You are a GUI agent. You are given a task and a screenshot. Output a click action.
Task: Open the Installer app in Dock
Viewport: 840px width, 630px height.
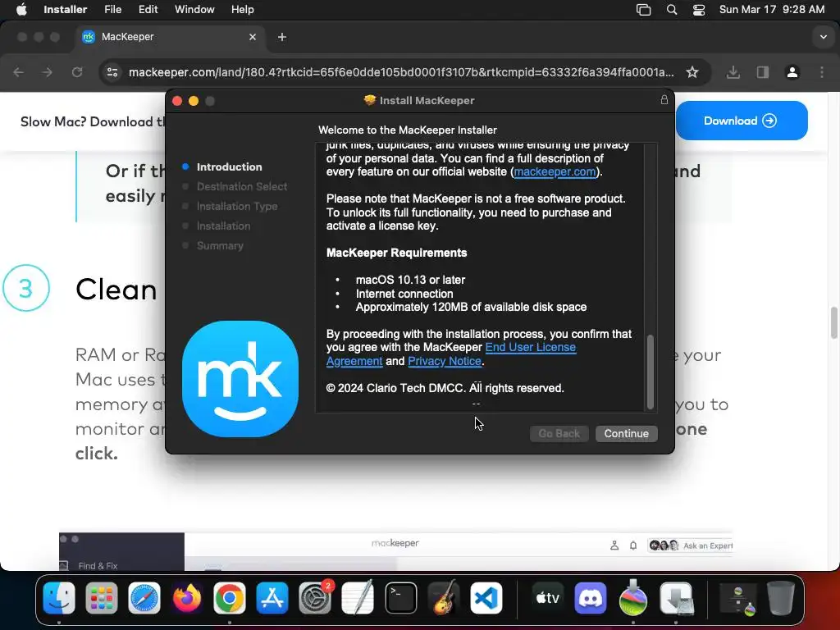[676, 598]
